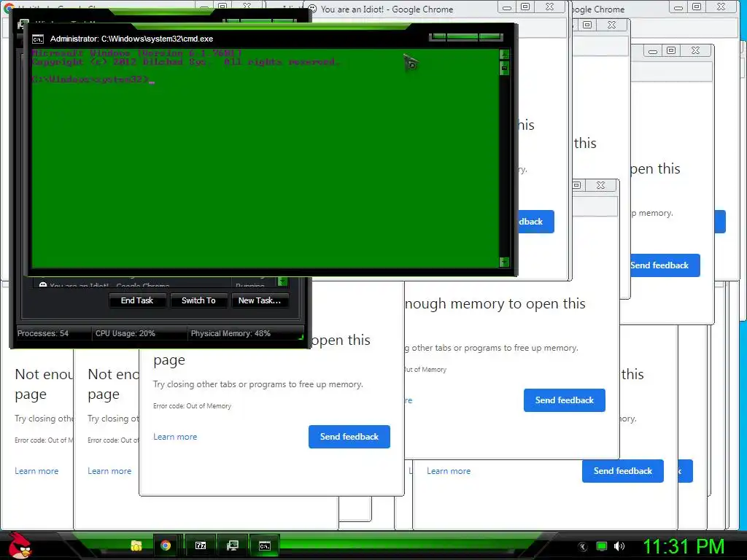Click the cmd.exe window title text
The height and width of the screenshot is (560, 747).
[131, 39]
